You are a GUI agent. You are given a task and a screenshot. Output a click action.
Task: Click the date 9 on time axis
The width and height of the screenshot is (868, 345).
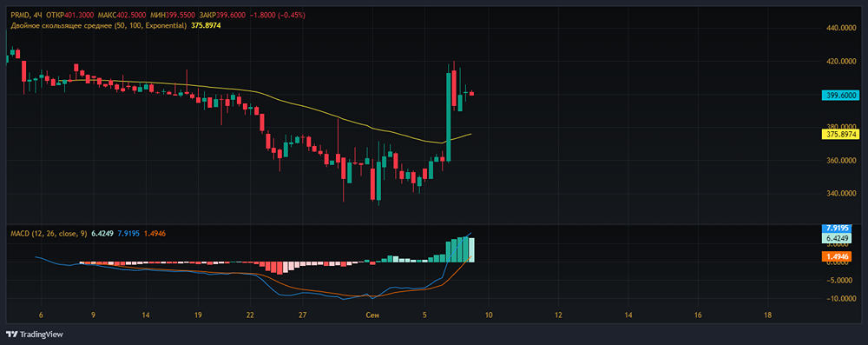tap(94, 315)
